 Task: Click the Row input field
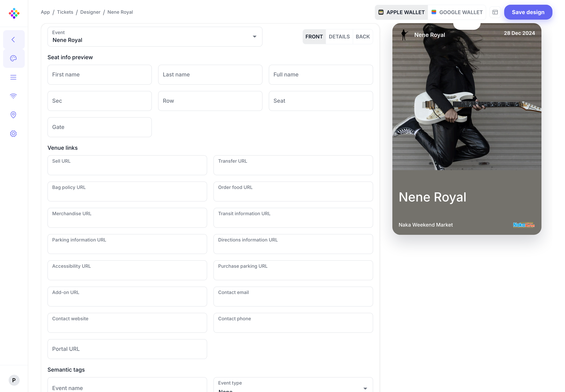(210, 101)
